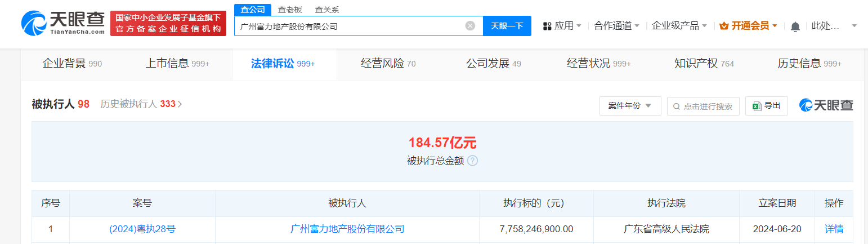
Task: Click the search magnifier in 点击进行搜索
Action: point(676,107)
